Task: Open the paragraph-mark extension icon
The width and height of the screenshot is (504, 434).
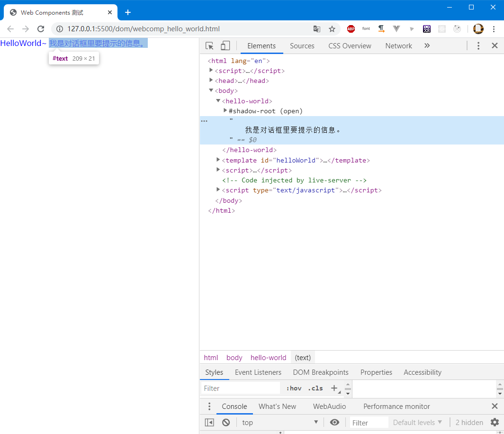Action: coord(381,29)
